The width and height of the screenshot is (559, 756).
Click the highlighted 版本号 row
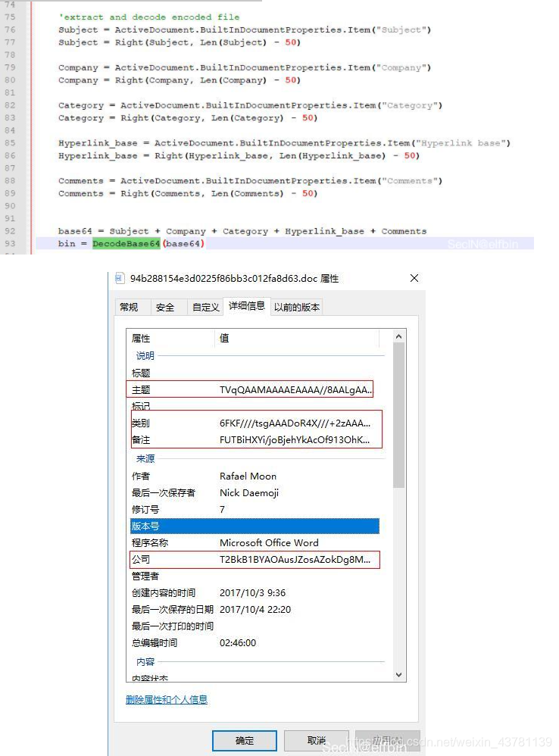click(255, 526)
